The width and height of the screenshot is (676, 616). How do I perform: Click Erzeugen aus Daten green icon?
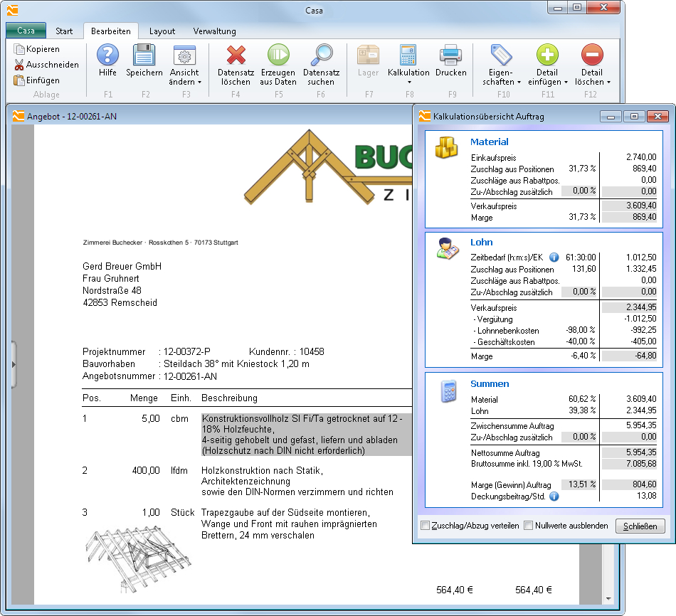click(278, 55)
